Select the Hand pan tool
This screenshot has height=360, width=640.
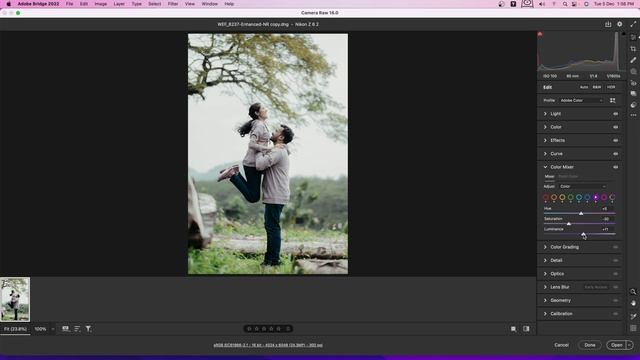pos(633,303)
